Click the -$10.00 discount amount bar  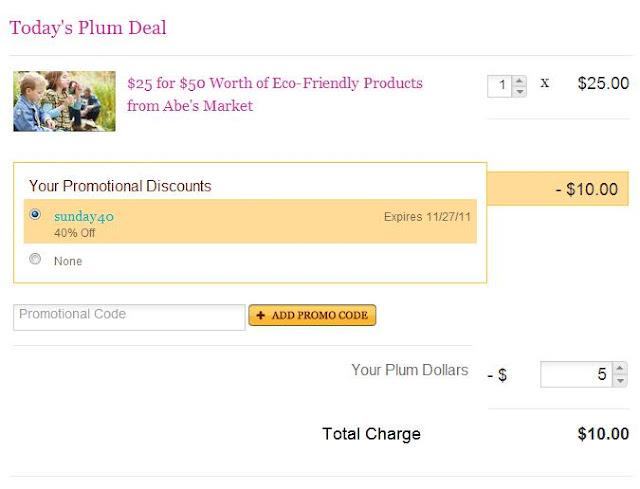click(x=558, y=188)
